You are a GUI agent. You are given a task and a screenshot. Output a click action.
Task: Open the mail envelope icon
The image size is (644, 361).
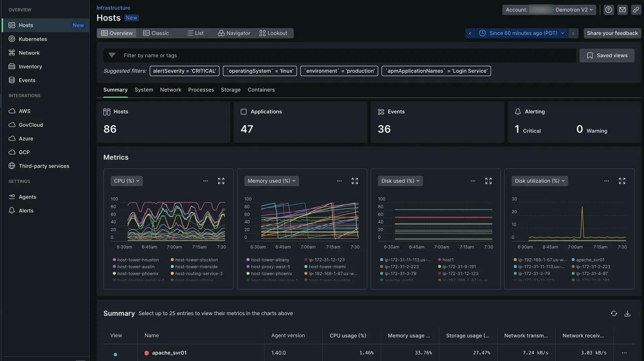[x=622, y=10]
